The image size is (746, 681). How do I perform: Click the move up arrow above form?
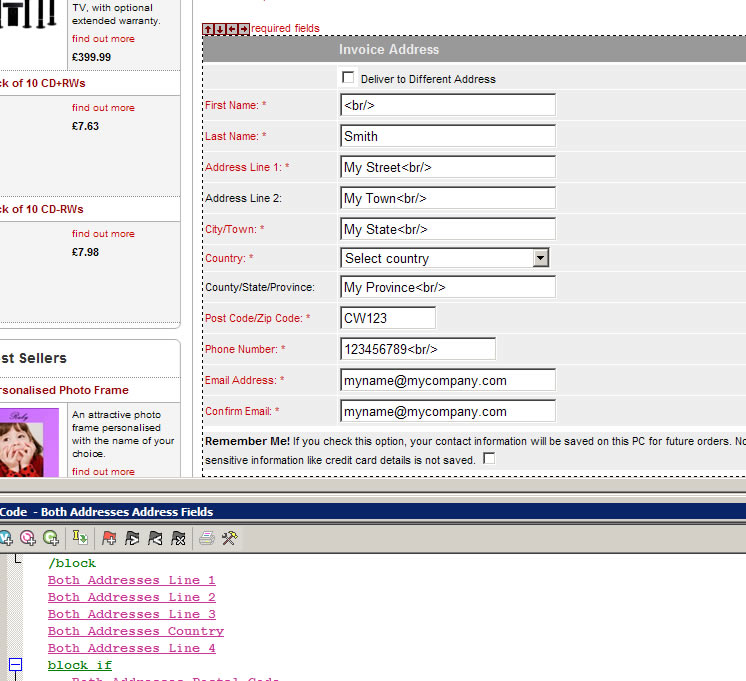(x=208, y=29)
